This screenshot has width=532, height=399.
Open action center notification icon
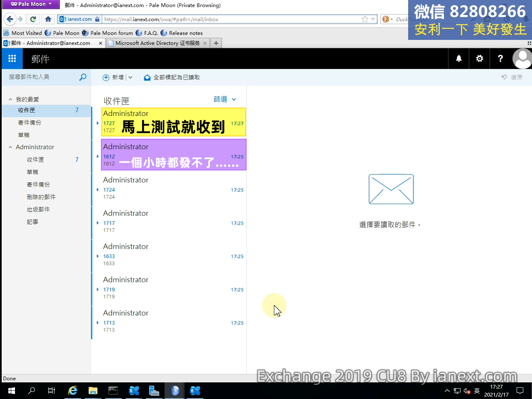[520, 391]
